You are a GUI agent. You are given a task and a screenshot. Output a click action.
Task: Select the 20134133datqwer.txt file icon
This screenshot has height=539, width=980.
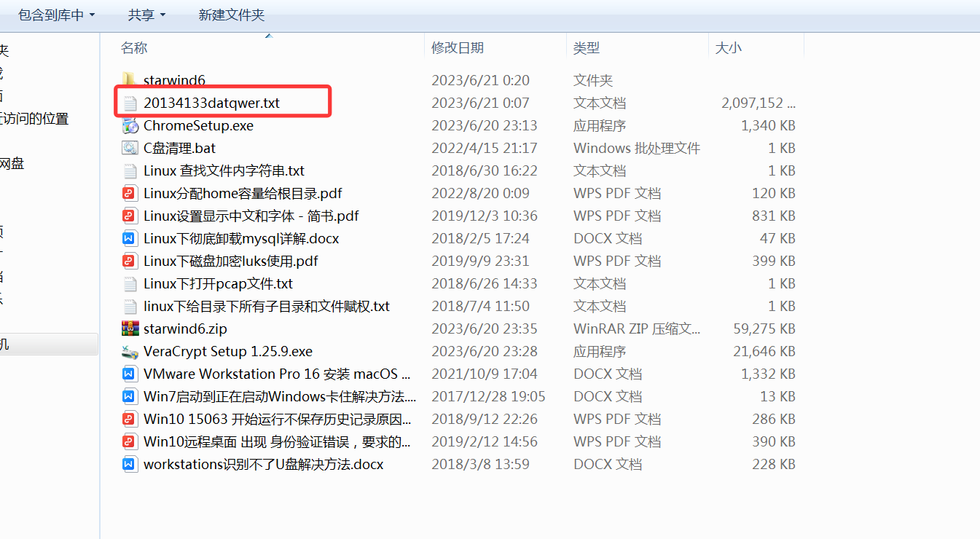(130, 103)
